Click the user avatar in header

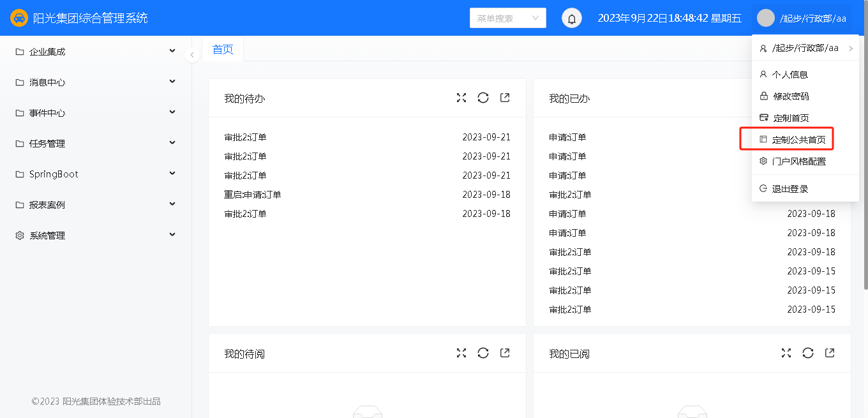click(x=766, y=19)
